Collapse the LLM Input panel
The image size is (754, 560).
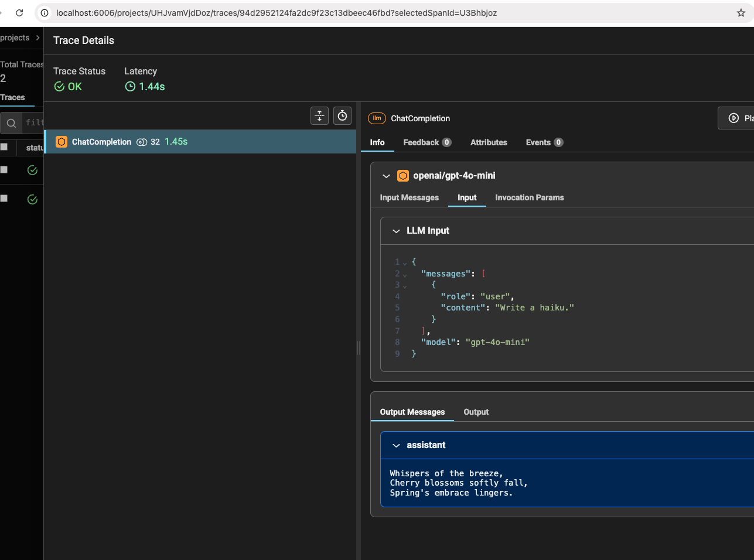click(396, 231)
